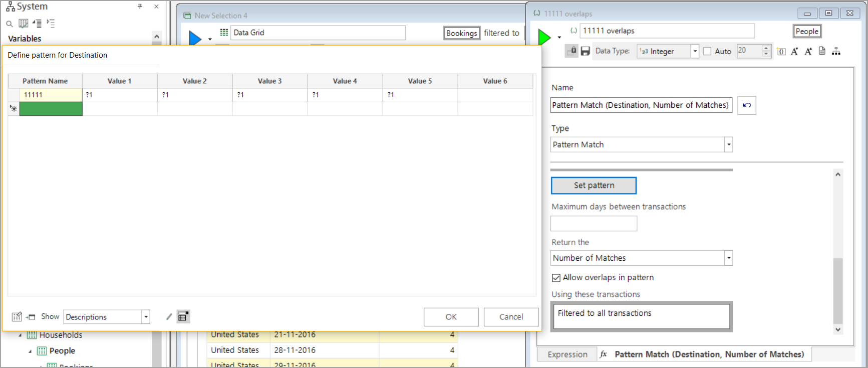
Task: Click the blue build arrow in New Selection 4
Action: click(195, 38)
